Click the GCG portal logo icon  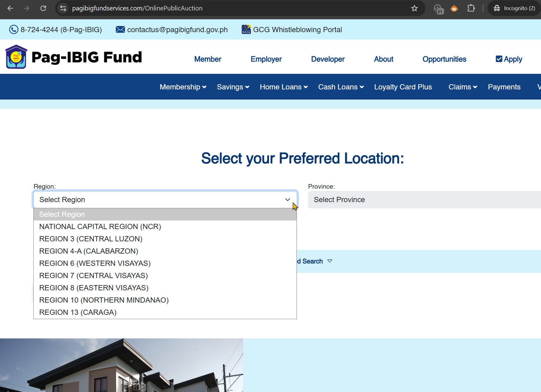pos(246,29)
